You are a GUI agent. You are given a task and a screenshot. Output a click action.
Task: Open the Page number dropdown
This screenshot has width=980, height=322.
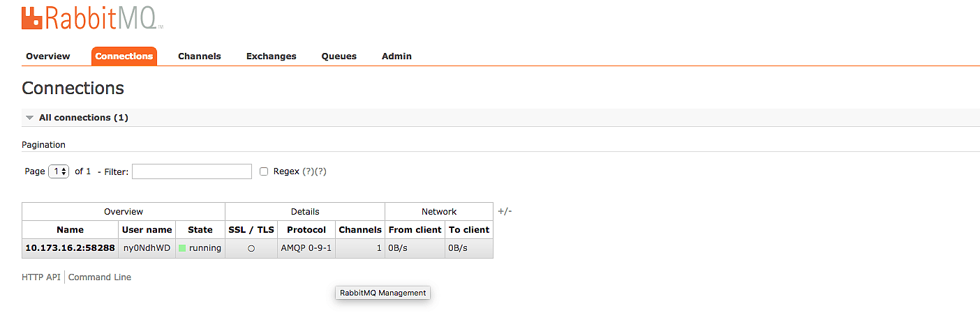point(59,171)
